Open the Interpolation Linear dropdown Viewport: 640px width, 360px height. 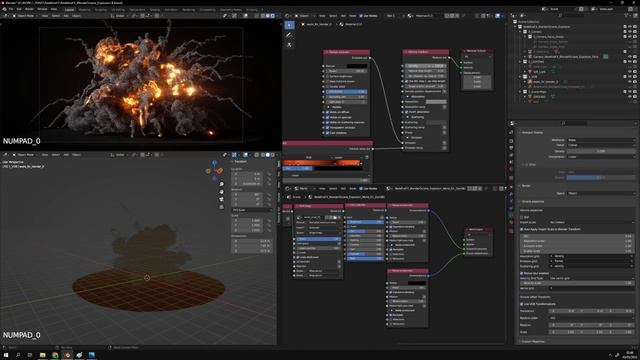(601, 157)
